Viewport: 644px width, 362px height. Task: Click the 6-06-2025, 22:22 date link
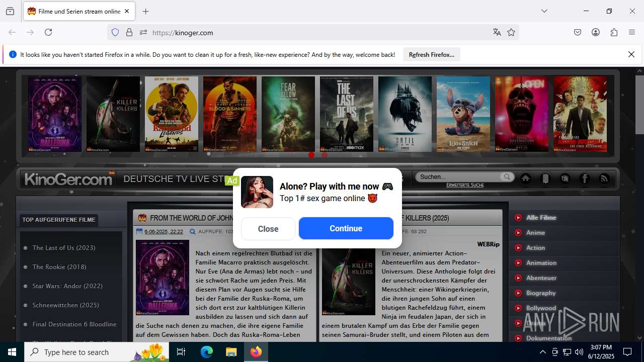[x=164, y=232]
